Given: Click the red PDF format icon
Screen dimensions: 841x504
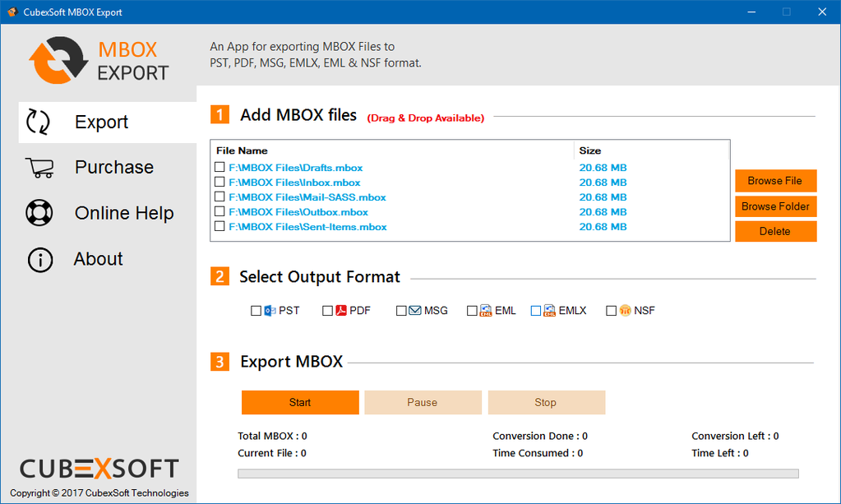Looking at the screenshot, I should (341, 311).
